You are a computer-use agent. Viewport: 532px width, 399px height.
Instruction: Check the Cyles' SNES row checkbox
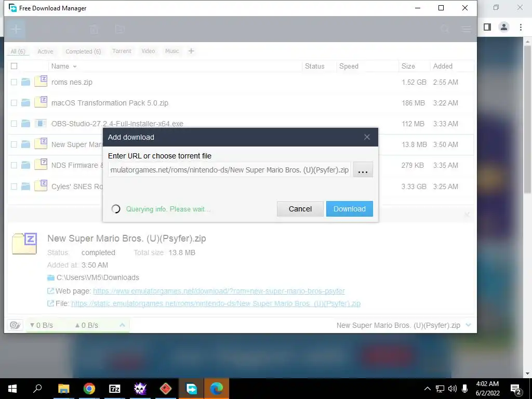14,187
